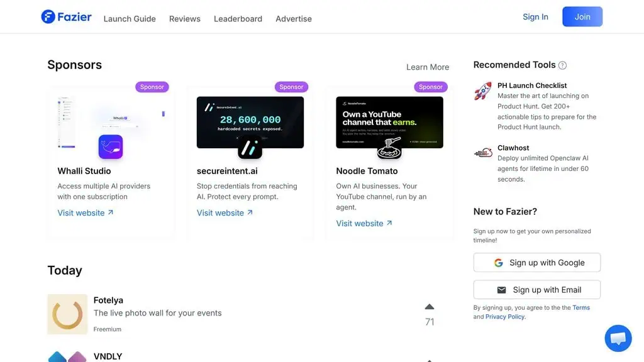
Task: Click the Sign In link
Action: point(535,17)
